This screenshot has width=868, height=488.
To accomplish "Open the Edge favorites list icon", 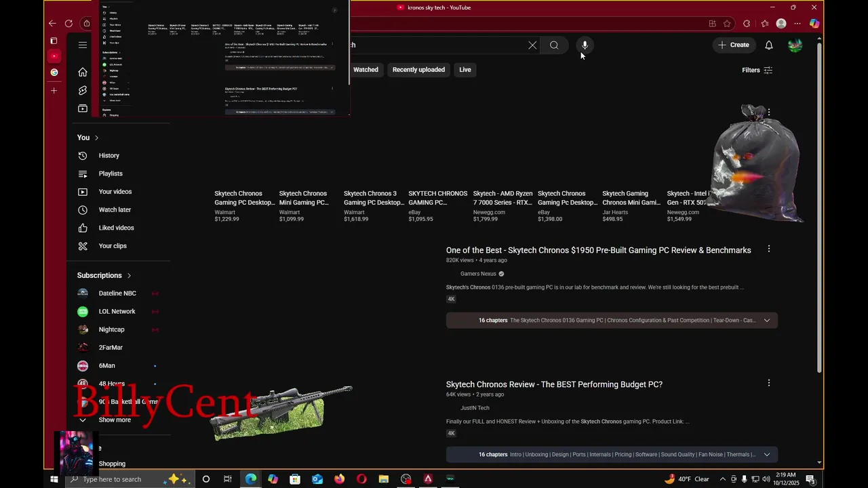I will pos(765,23).
